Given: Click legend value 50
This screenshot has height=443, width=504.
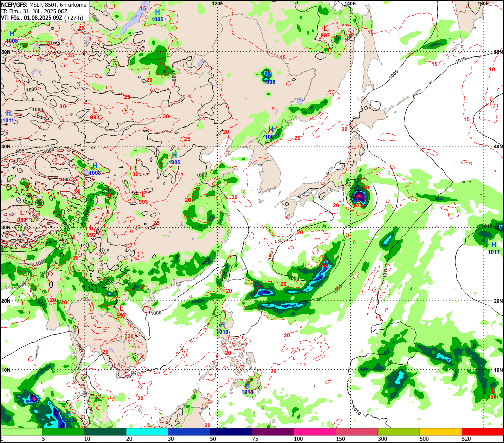Looking at the screenshot, I should click(213, 439).
